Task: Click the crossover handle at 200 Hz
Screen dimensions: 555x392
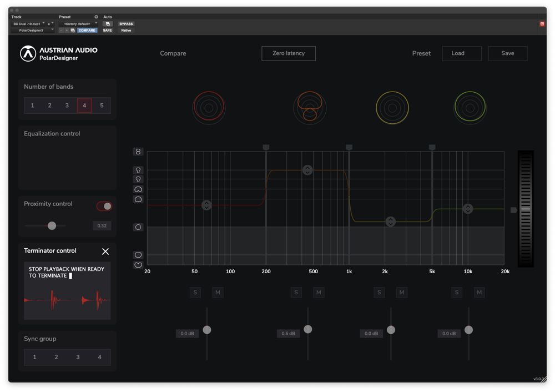Action: pos(266,148)
